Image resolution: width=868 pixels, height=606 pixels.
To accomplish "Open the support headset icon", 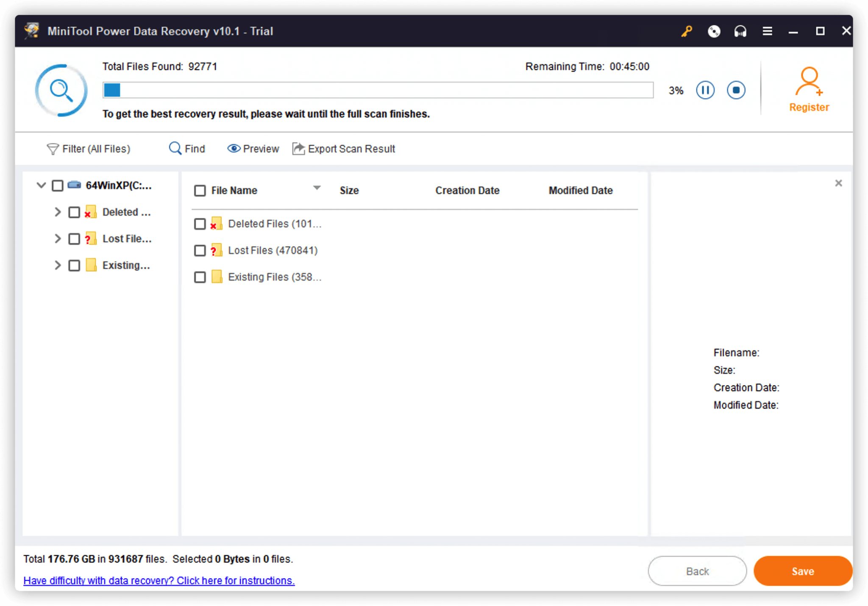I will [x=740, y=31].
